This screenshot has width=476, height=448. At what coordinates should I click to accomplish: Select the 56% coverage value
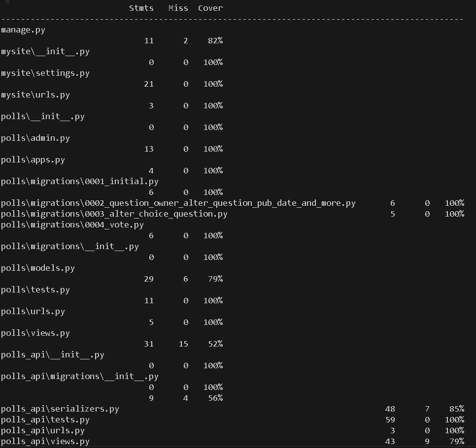[x=215, y=398]
